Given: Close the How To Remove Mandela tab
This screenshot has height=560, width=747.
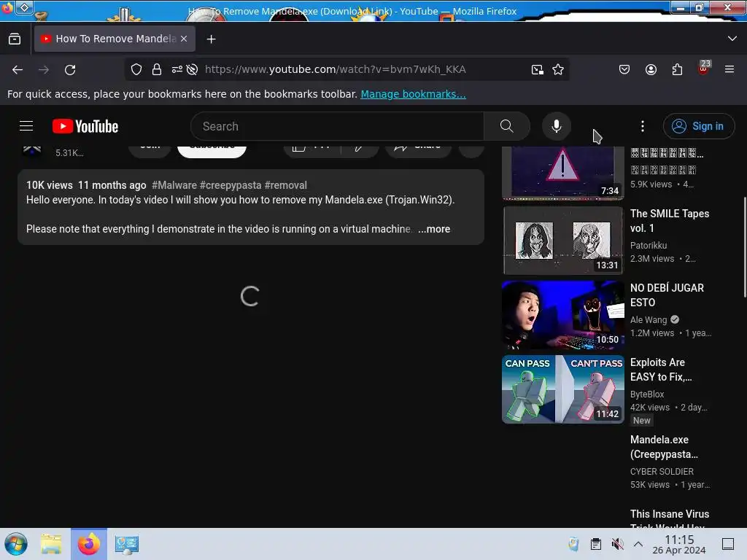Looking at the screenshot, I should (184, 39).
